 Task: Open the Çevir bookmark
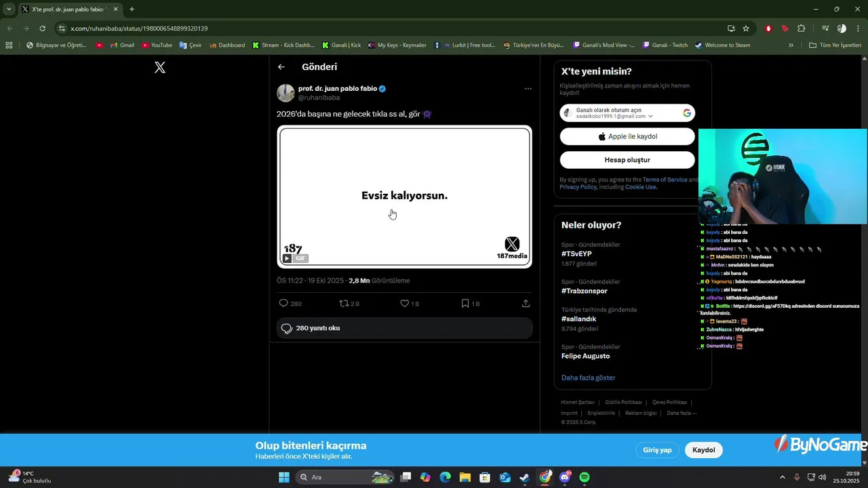click(x=191, y=45)
